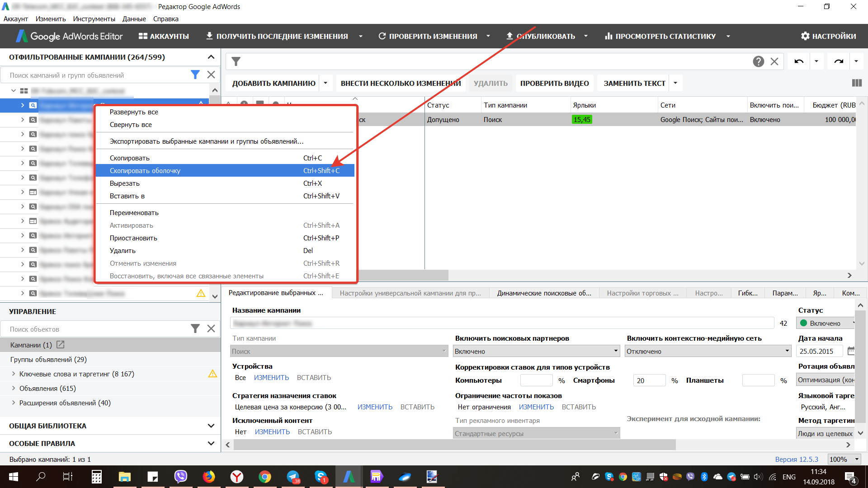Screen dimensions: 868x488
Task: Open dropdown arrow next to Get latest changes
Action: pyautogui.click(x=361, y=36)
